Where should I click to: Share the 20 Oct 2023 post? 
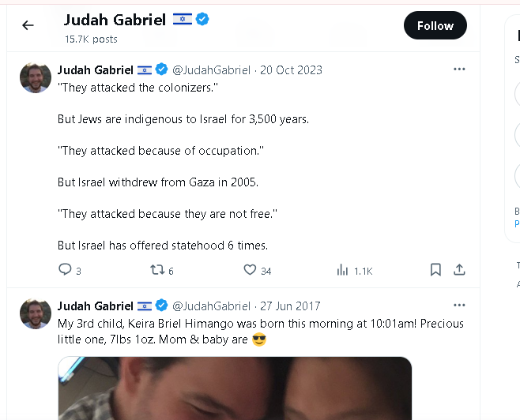pos(459,270)
